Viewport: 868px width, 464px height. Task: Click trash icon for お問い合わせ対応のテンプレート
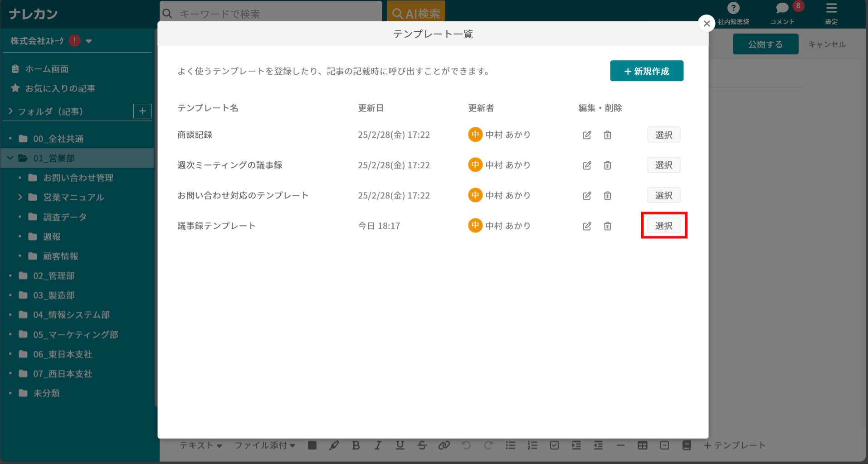[x=607, y=196]
